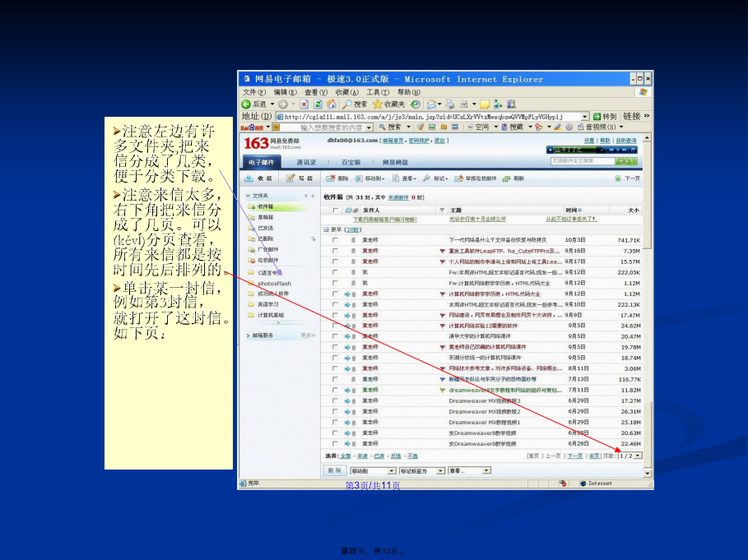Tick the select-all checkbox in list header
Image resolution: width=748 pixels, height=560 pixels.
click(x=336, y=211)
